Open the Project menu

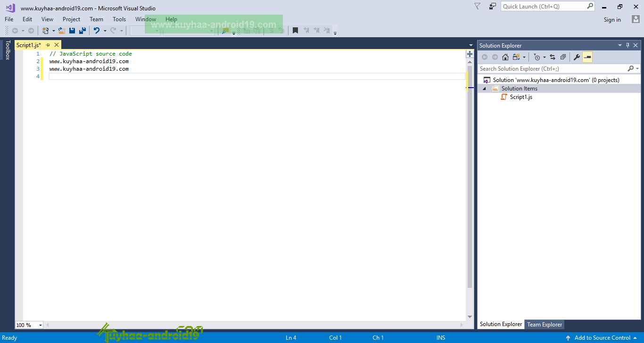pyautogui.click(x=71, y=19)
